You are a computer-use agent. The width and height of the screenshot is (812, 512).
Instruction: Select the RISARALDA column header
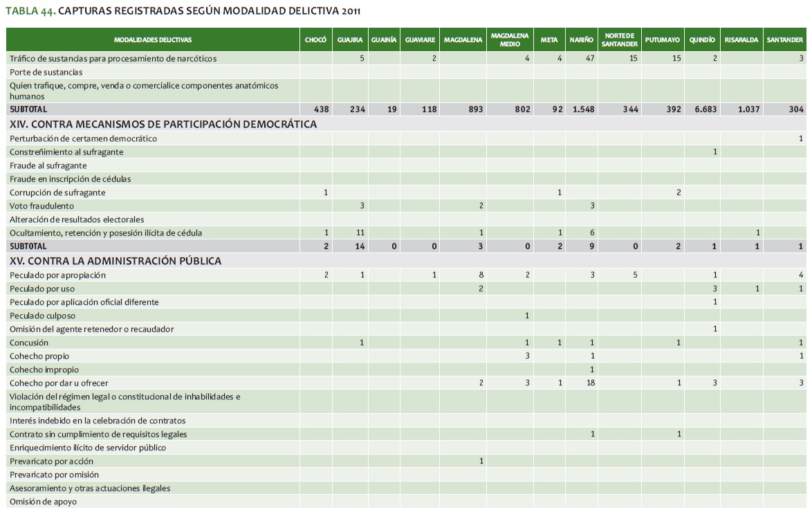point(741,40)
